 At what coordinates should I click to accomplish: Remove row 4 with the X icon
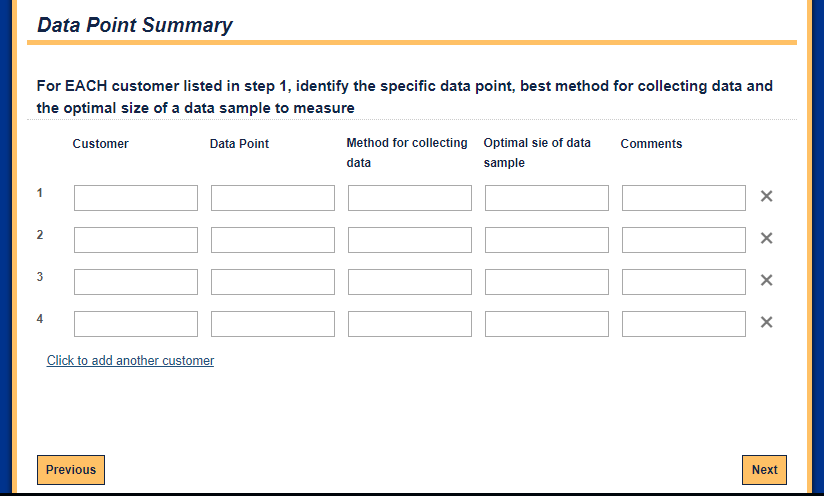766,322
